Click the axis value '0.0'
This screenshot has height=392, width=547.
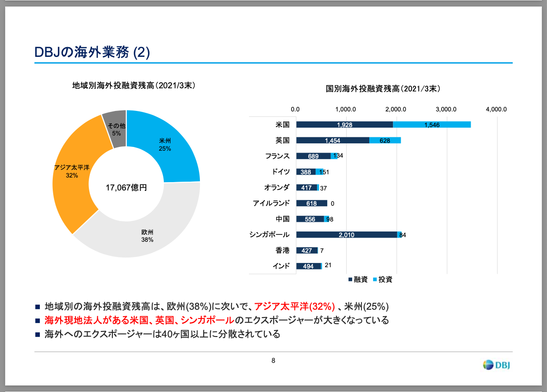click(295, 110)
